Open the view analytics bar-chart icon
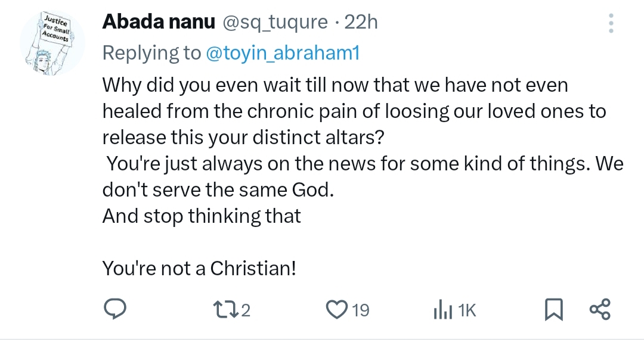This screenshot has width=644, height=342. click(441, 310)
